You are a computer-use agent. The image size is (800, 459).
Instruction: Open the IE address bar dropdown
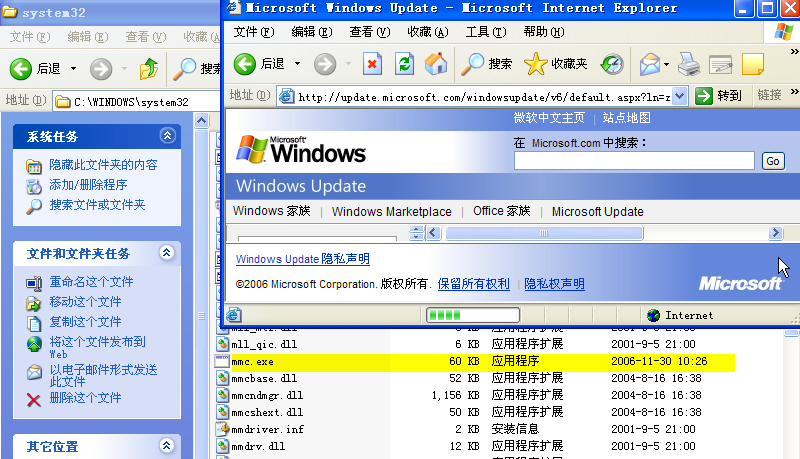pyautogui.click(x=679, y=95)
